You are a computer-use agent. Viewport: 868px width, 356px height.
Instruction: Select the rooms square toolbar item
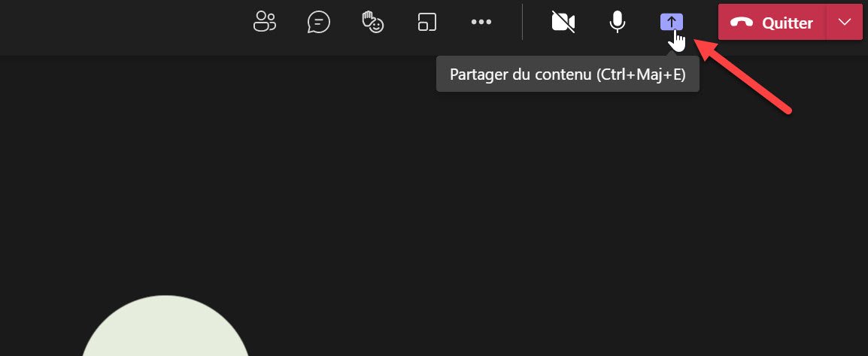(426, 23)
